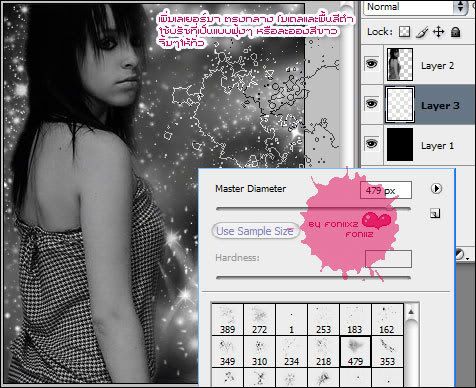Select the Layer 3 thumbnail
Screen dimensions: 476x388
point(400,105)
